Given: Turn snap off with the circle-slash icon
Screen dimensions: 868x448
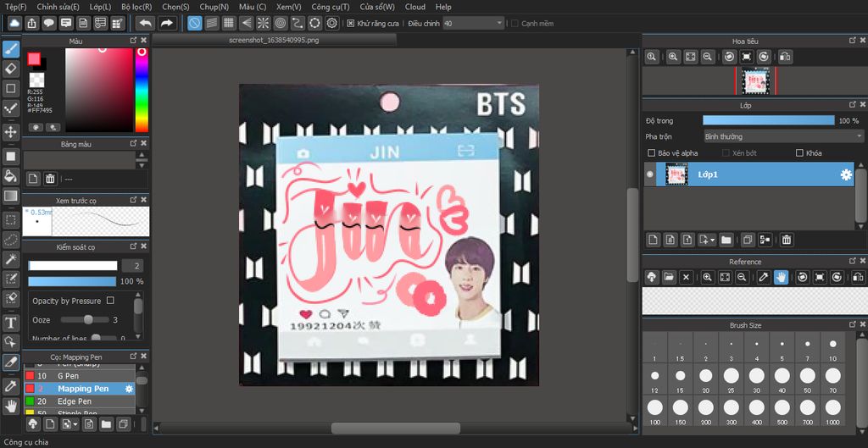Looking at the screenshot, I should (194, 23).
